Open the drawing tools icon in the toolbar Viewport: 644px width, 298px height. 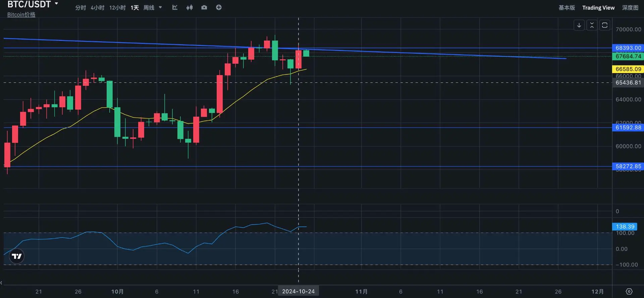[x=175, y=7]
